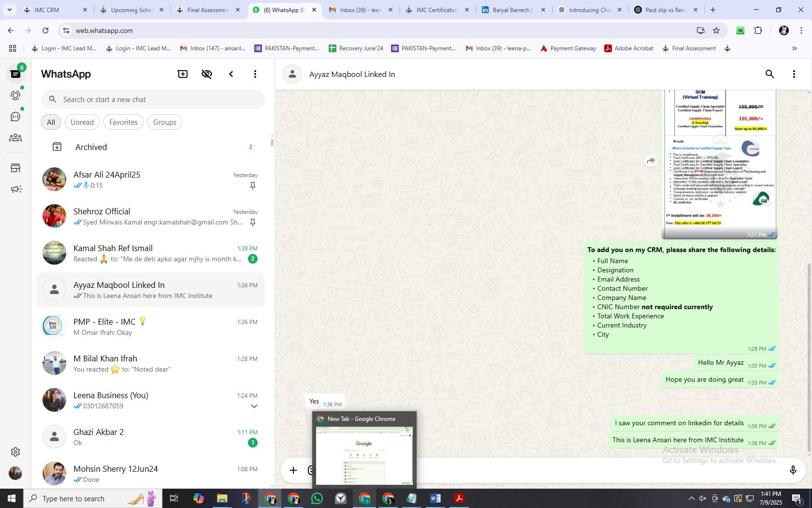Open Recovery June'24 bookmark
The height and width of the screenshot is (508, 812).
point(356,48)
